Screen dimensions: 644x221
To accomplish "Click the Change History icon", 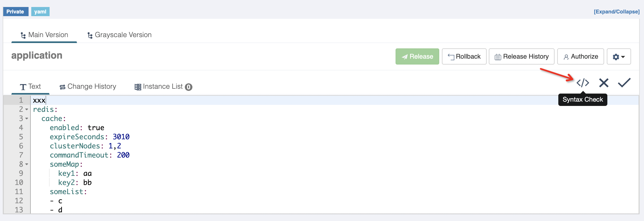I will [x=62, y=86].
